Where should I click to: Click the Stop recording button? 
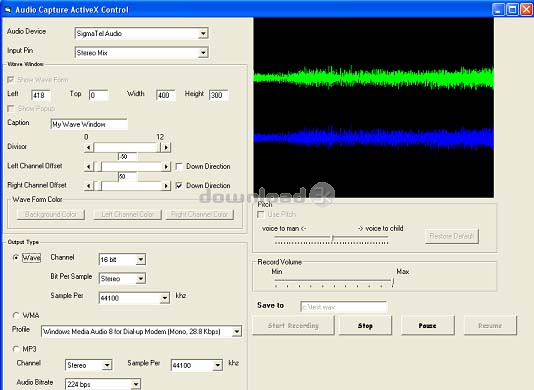pyautogui.click(x=365, y=326)
